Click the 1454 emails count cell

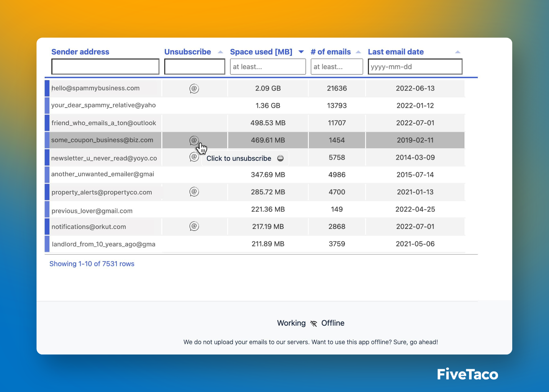[x=337, y=140]
